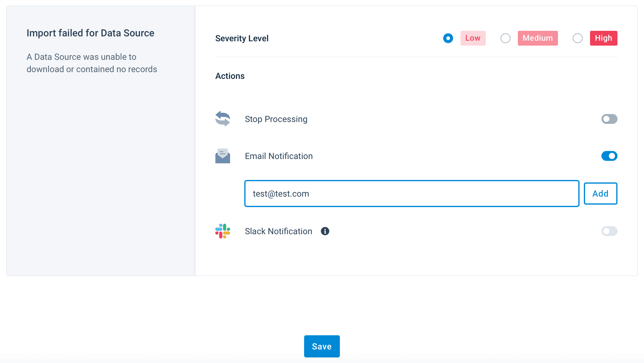Click the Email Notification envelope icon
644x363 pixels.
[x=223, y=156]
